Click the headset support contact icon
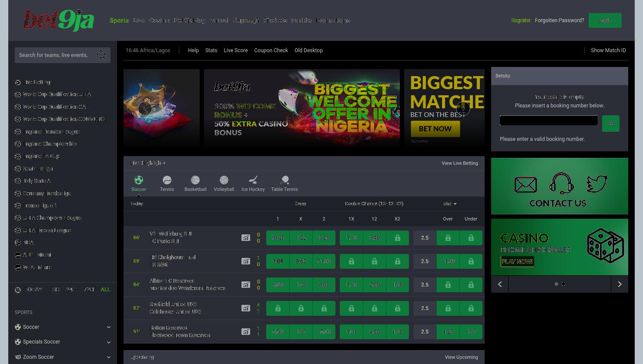 click(x=561, y=184)
